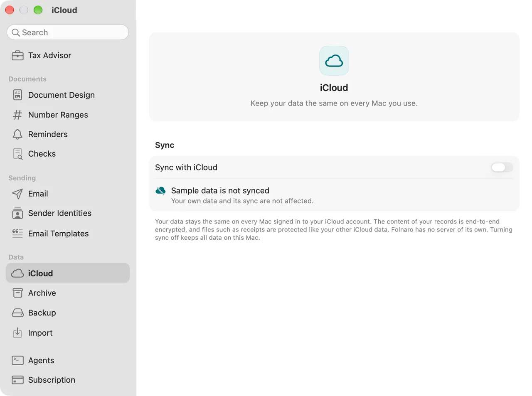532x396 pixels.
Task: Click the green zoom window button
Action: click(x=38, y=10)
